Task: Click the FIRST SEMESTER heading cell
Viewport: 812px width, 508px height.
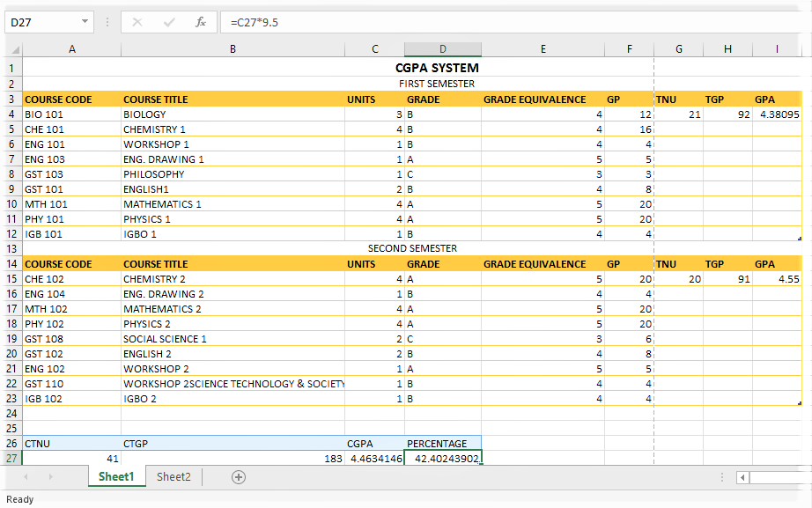Action: click(437, 84)
